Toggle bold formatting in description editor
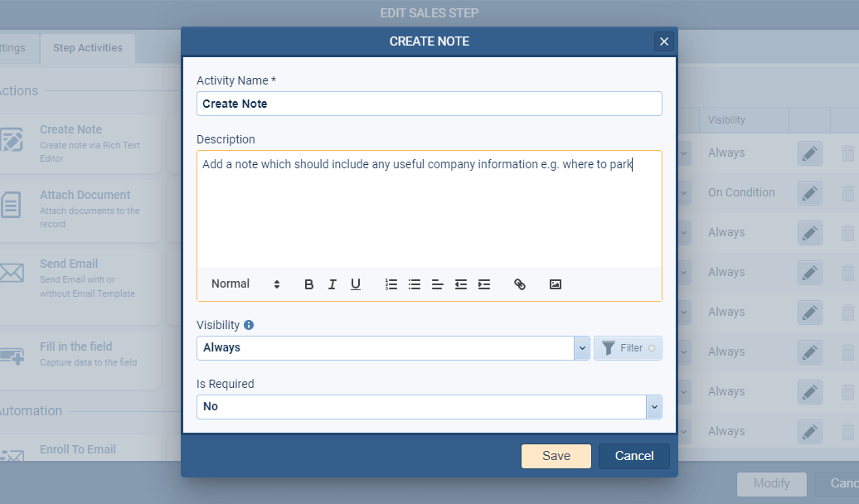This screenshot has height=504, width=859. pos(309,284)
